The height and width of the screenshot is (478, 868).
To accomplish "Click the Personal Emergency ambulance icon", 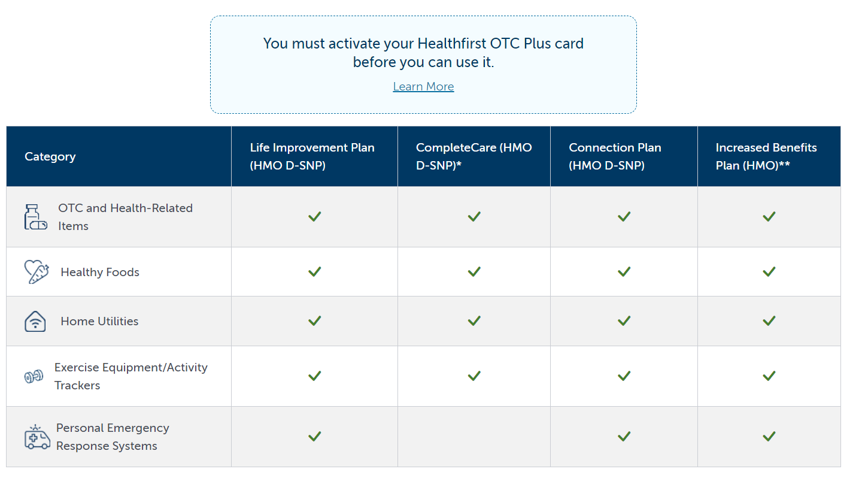I will click(x=37, y=437).
